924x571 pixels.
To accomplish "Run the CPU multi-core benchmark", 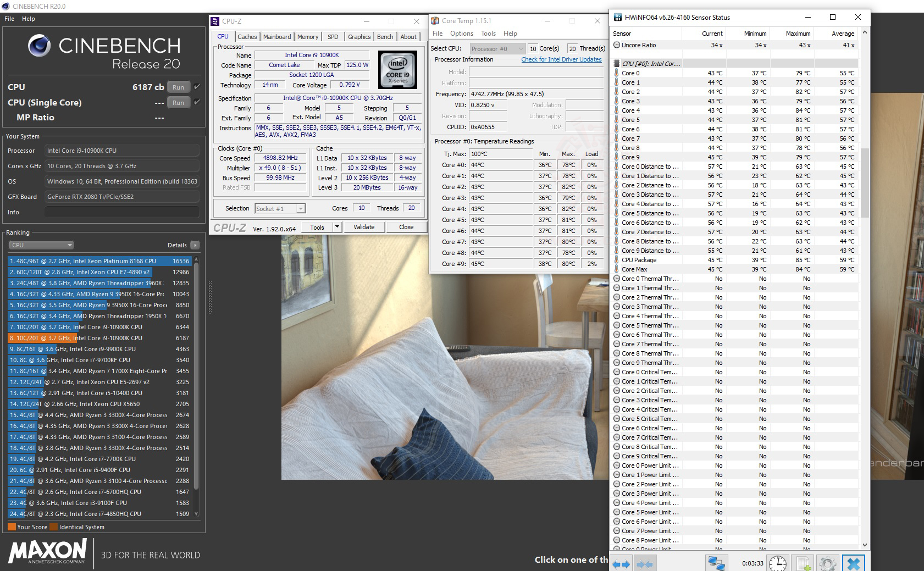I will point(179,87).
